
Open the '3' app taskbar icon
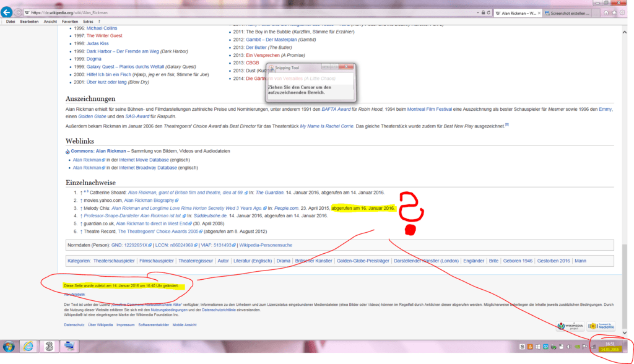[x=50, y=346]
